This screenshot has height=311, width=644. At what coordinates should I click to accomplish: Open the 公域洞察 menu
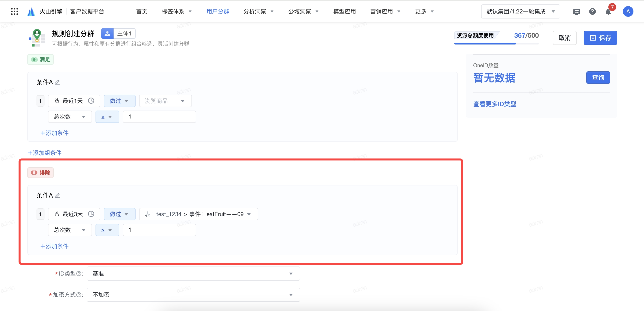[303, 11]
